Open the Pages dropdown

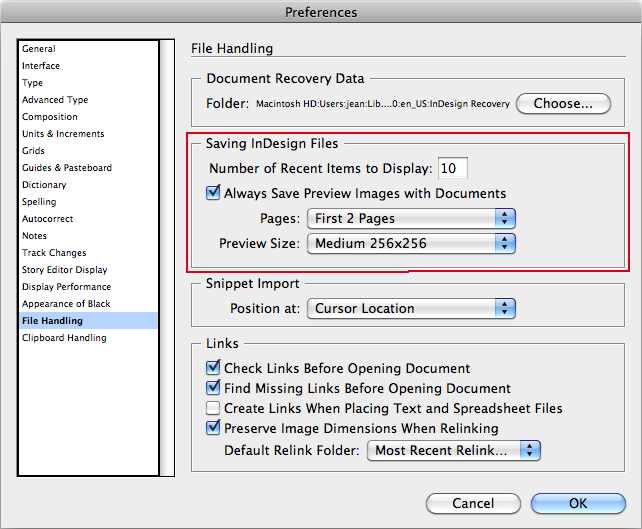(x=411, y=219)
